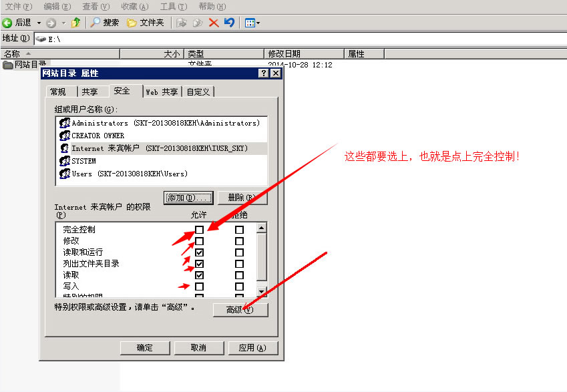
Task: Sort by 类型 column header
Action: tap(224, 54)
